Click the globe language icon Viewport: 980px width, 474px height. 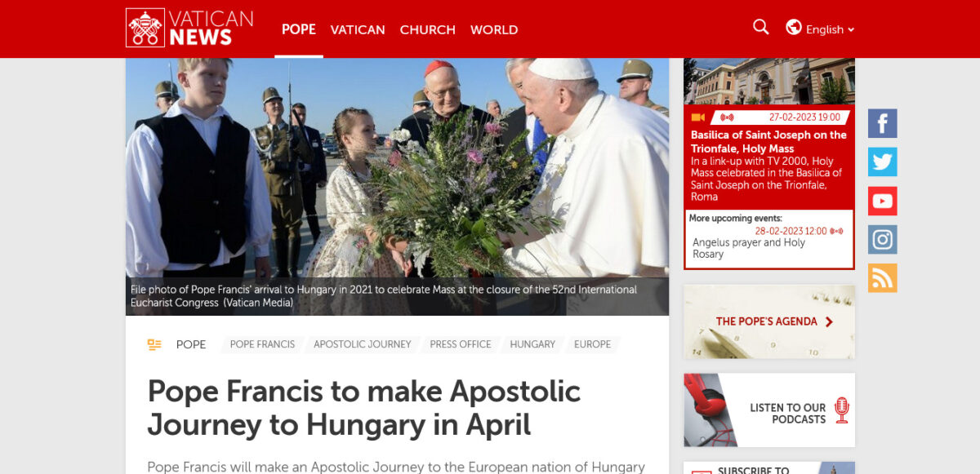tap(794, 27)
